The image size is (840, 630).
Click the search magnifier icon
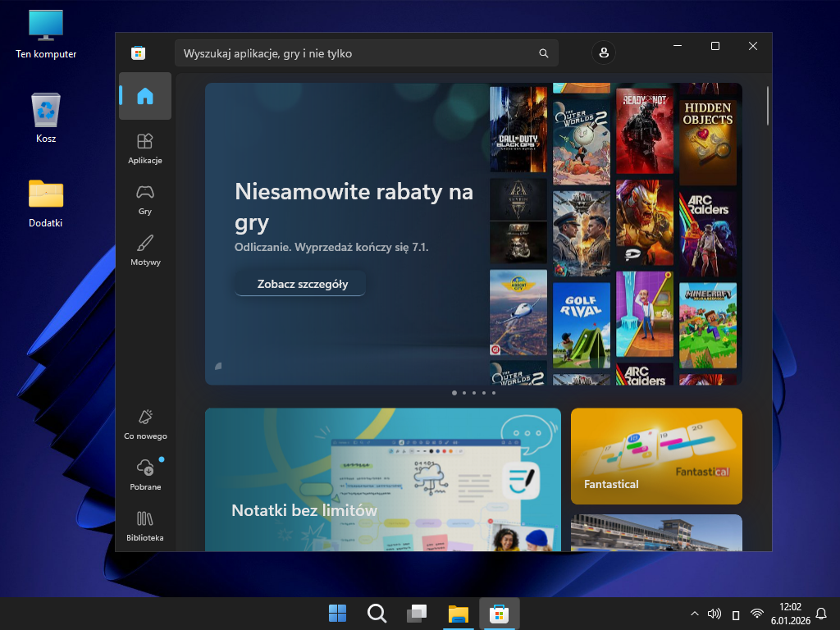(x=543, y=53)
